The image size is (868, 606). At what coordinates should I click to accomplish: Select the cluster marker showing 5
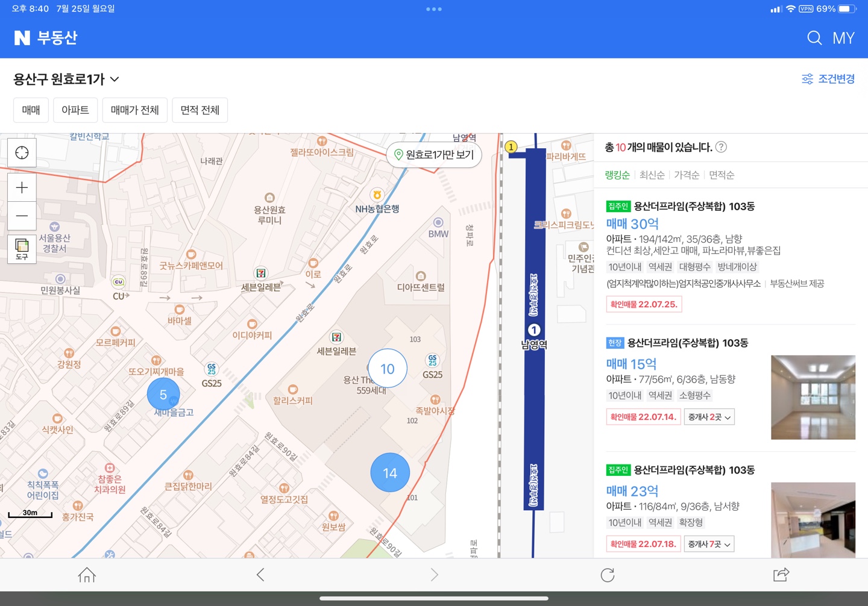(163, 395)
